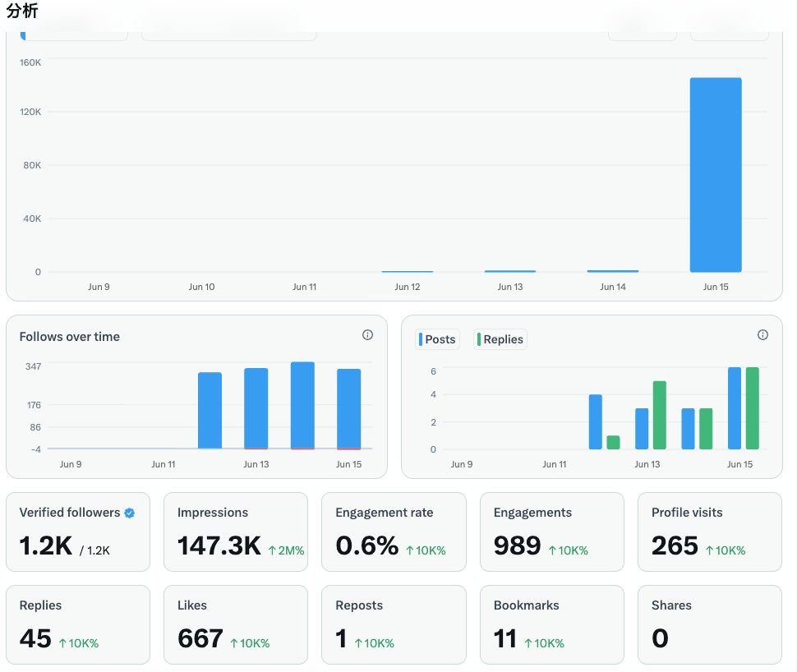Click the Jun 12 impressions bar
Screen dimensions: 797x672
click(408, 272)
